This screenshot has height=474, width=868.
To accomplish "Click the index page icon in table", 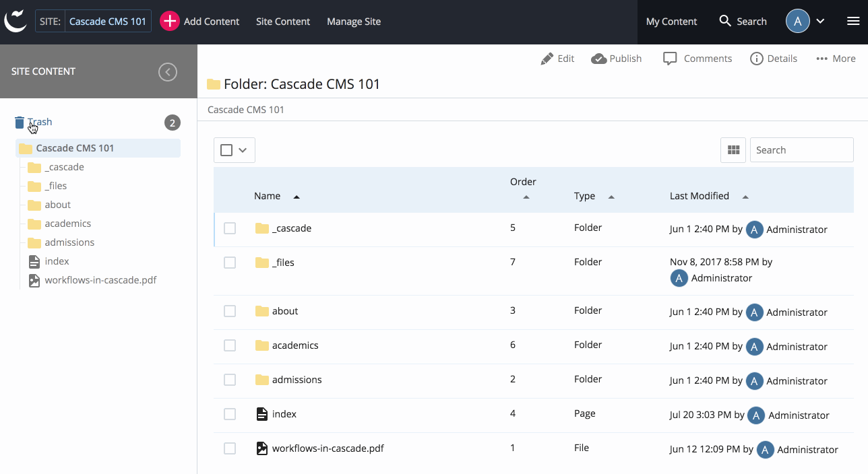I will [x=262, y=414].
